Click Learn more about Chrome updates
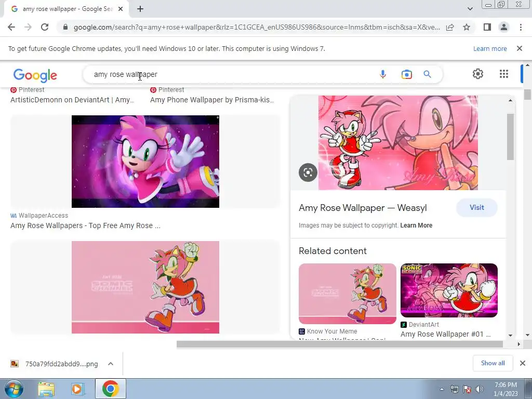 (490, 48)
